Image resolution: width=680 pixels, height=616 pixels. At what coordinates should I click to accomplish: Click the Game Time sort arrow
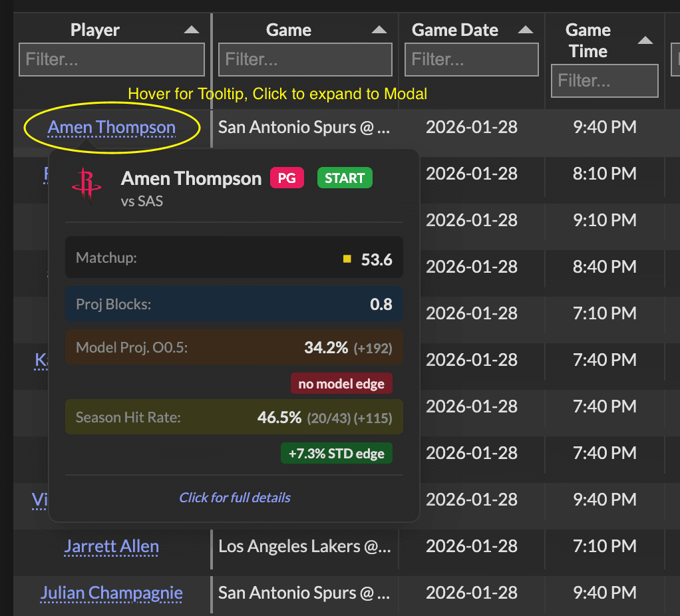(645, 41)
